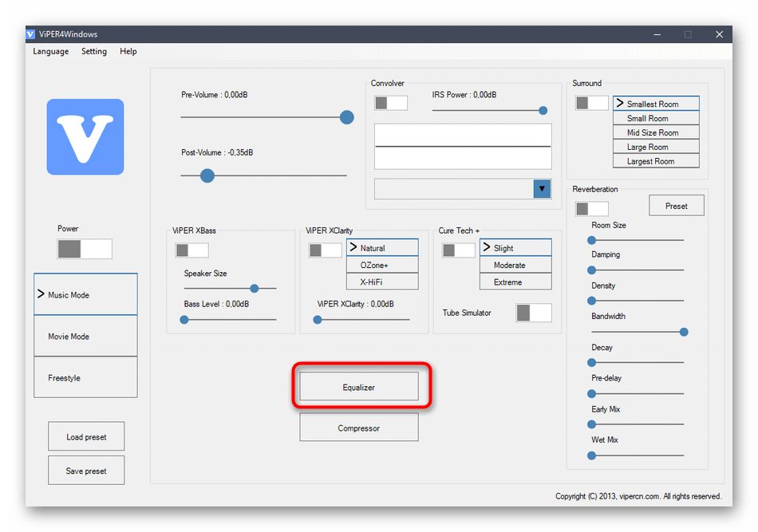The image size is (758, 532).
Task: Expand the Convolver impulse response dropdown
Action: (543, 189)
